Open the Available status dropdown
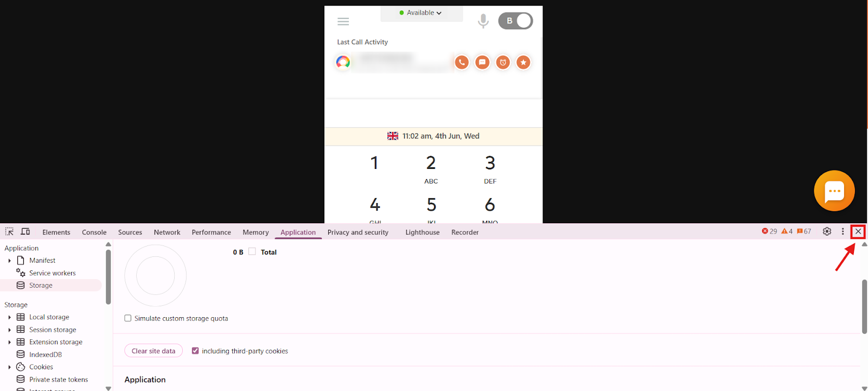The height and width of the screenshot is (391, 868). click(x=421, y=13)
